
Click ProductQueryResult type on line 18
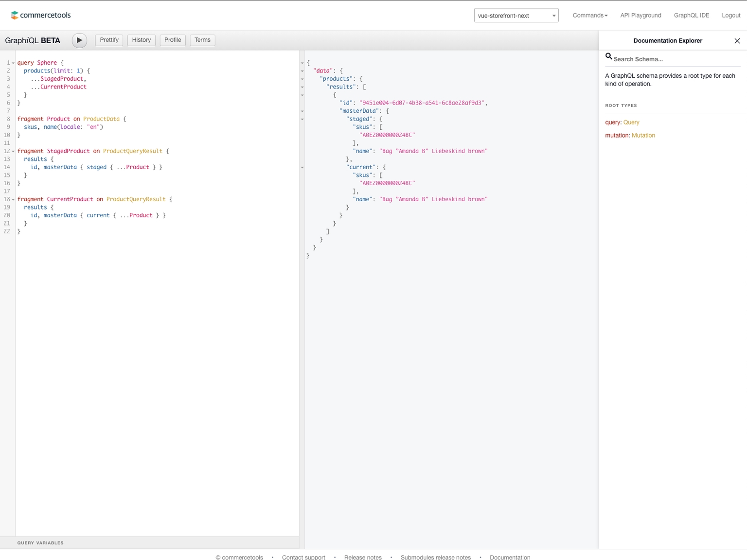(136, 199)
